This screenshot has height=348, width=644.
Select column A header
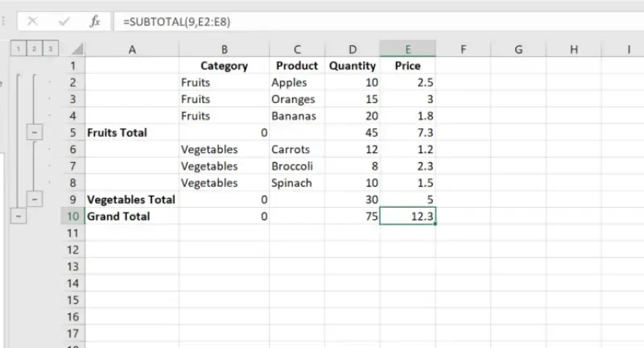point(132,50)
